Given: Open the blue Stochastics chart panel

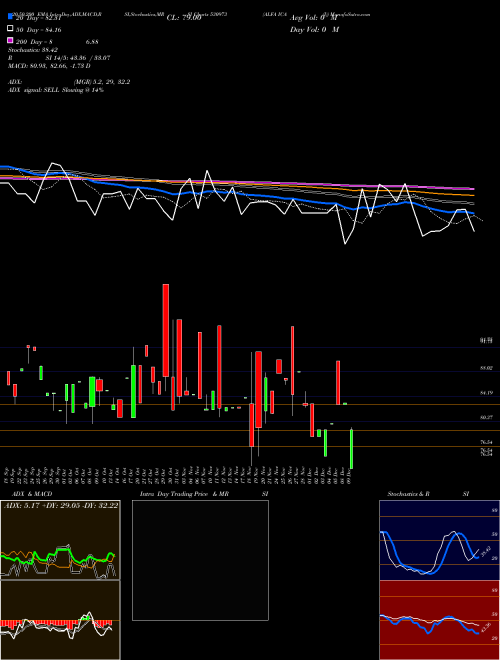Looking at the screenshot, I should 439,540.
